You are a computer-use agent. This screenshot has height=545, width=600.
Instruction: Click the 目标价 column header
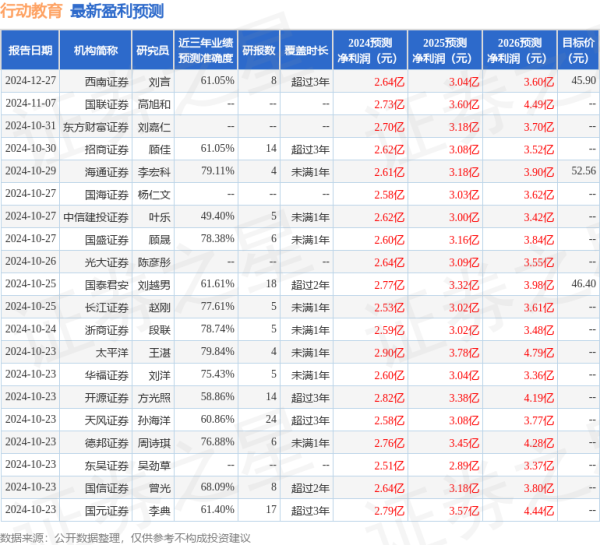coord(577,49)
